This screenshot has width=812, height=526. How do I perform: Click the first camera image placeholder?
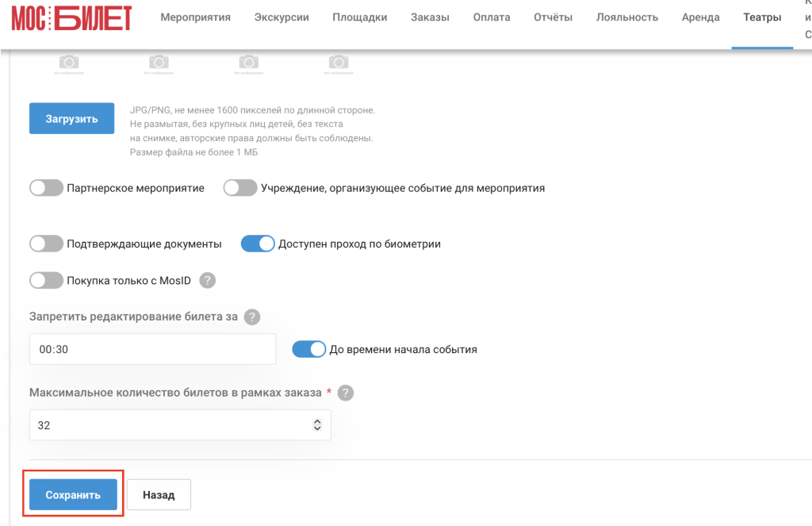pyautogui.click(x=69, y=64)
